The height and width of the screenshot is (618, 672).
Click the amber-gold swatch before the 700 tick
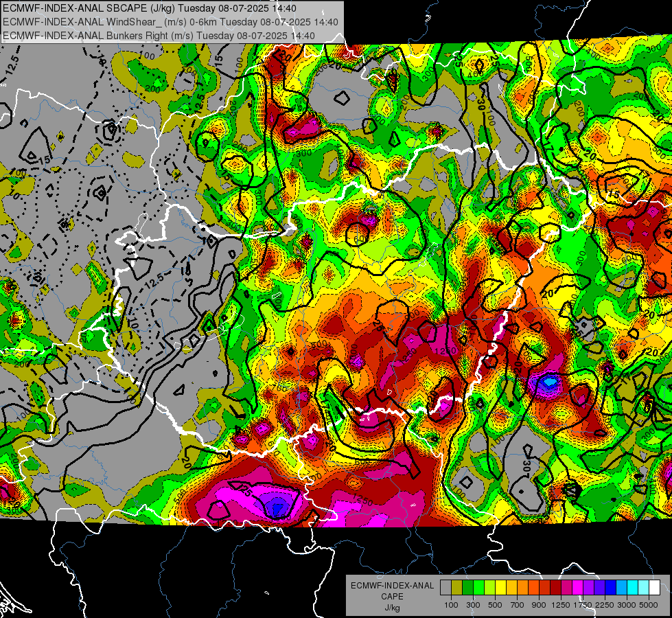(511, 588)
